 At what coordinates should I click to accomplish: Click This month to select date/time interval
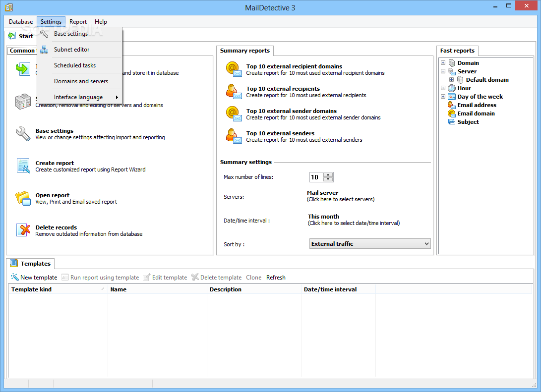coord(323,217)
